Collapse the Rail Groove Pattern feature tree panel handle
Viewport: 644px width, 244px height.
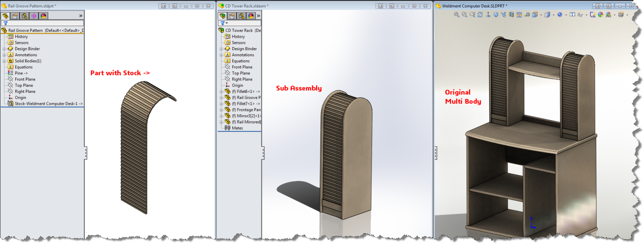click(85, 153)
